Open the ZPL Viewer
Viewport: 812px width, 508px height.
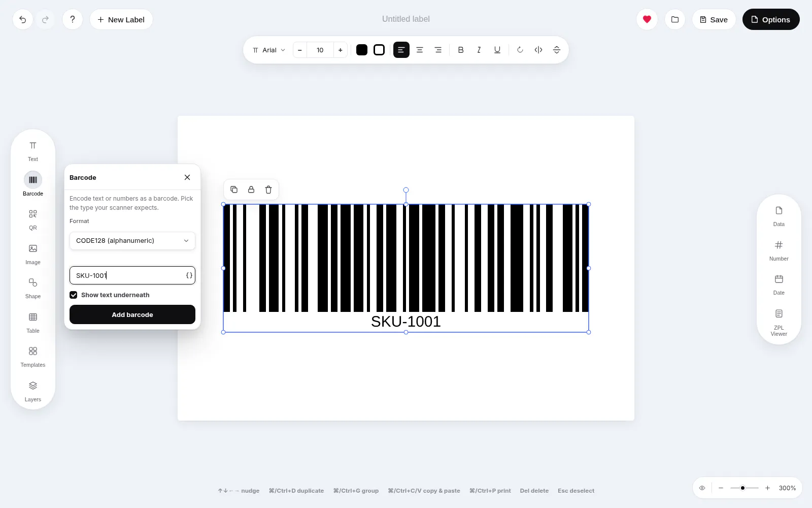click(x=779, y=322)
